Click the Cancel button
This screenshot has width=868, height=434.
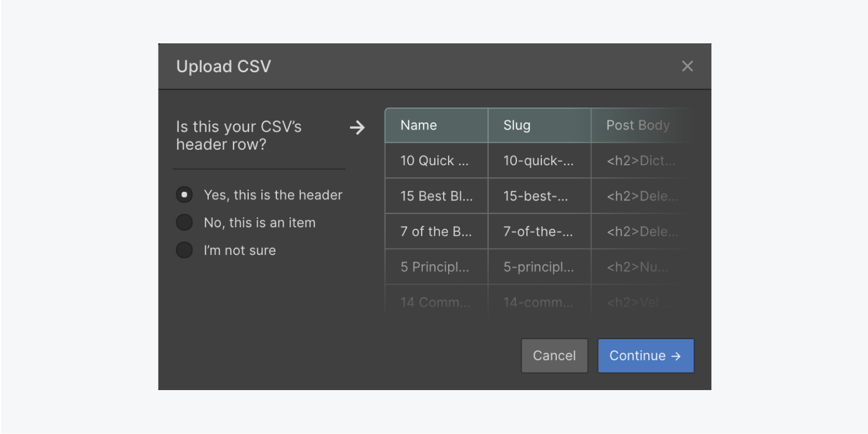coord(554,356)
